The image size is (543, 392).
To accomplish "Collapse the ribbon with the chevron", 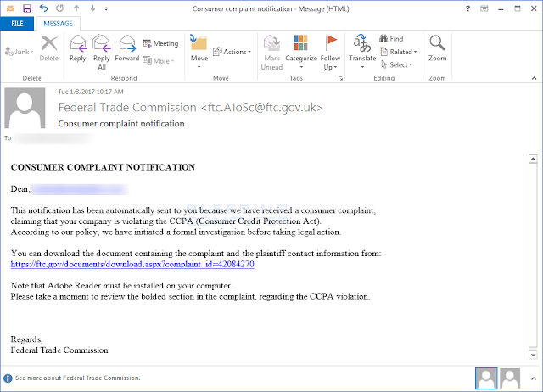I will pyautogui.click(x=534, y=79).
